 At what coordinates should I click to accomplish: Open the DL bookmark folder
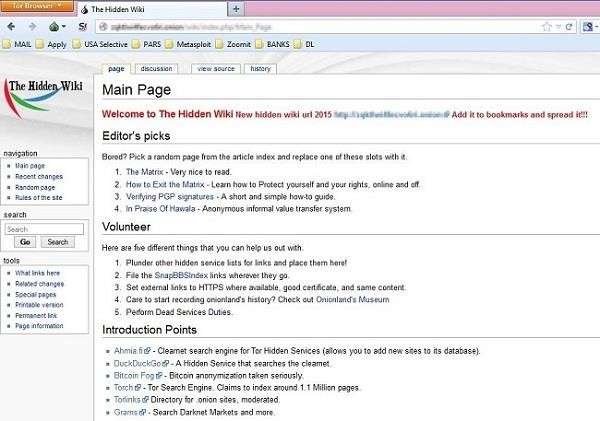[x=305, y=44]
